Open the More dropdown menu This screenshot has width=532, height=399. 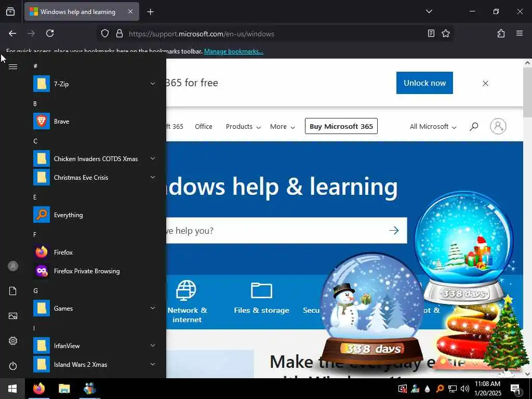pyautogui.click(x=282, y=127)
